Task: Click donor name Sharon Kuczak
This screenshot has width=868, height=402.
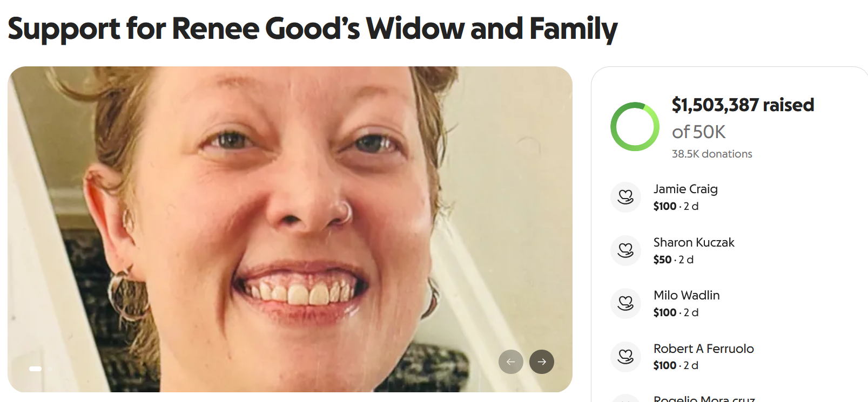Action: pyautogui.click(x=694, y=242)
